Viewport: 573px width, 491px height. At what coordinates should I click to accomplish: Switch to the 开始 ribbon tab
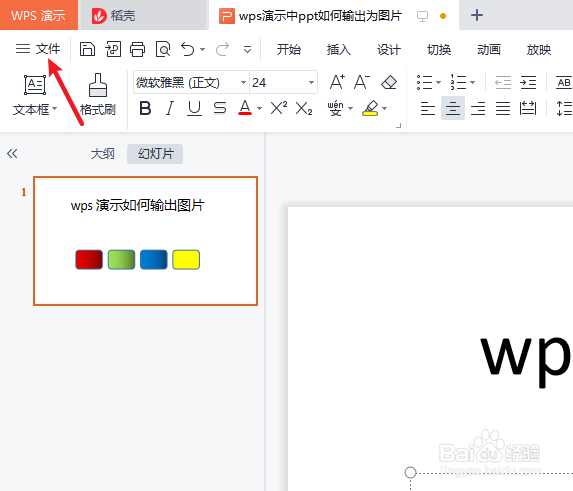pos(289,49)
